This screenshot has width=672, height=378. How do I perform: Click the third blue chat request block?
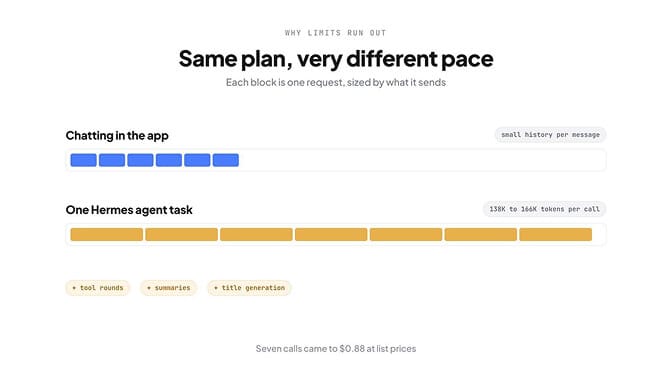140,160
